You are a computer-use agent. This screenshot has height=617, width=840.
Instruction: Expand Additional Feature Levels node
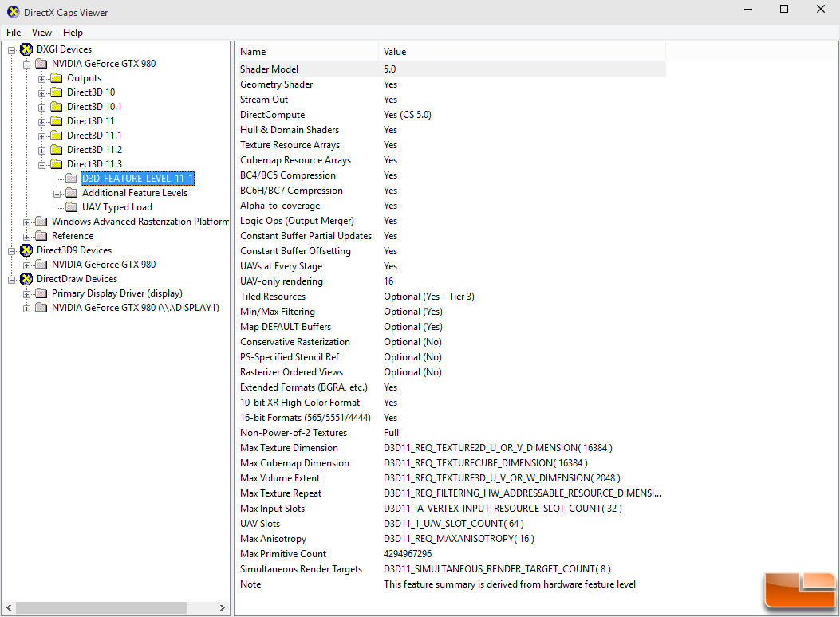click(x=57, y=194)
